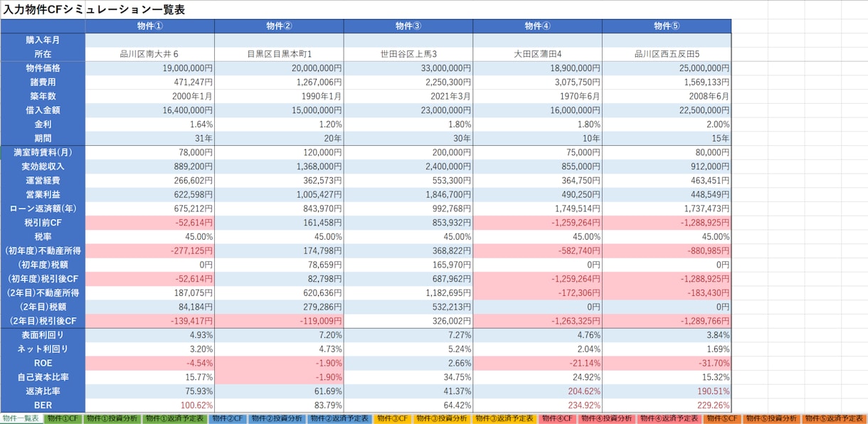Go to the 物件⑤投資分析 sheet tab
The image size is (868, 424).
[x=772, y=418]
